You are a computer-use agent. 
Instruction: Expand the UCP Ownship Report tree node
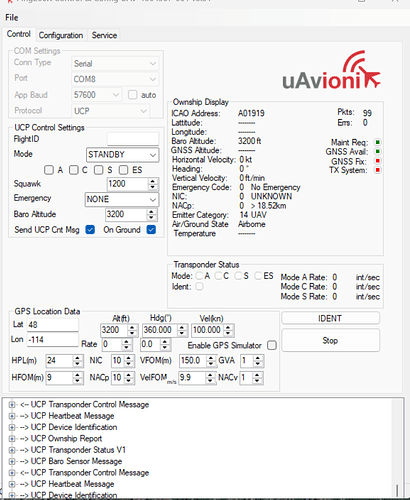(12, 439)
